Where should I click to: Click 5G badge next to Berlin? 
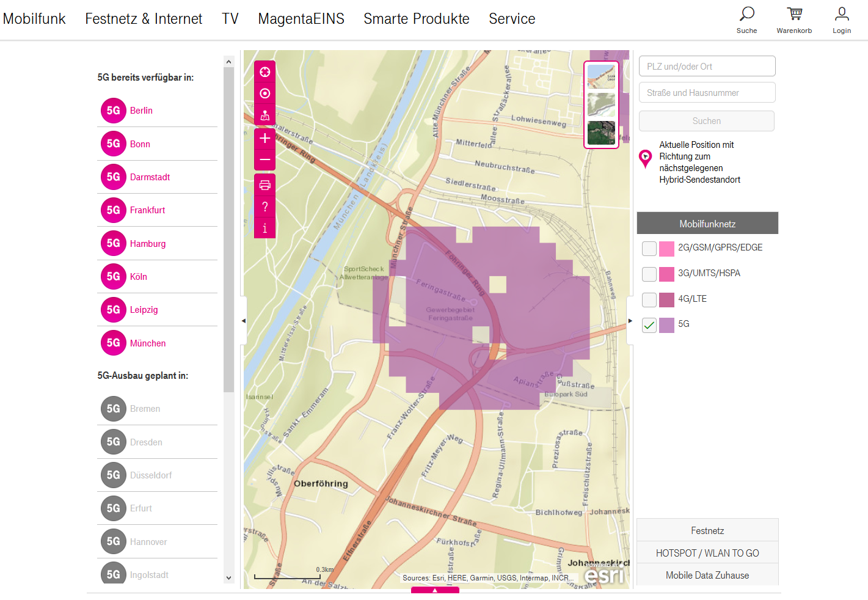tap(114, 111)
